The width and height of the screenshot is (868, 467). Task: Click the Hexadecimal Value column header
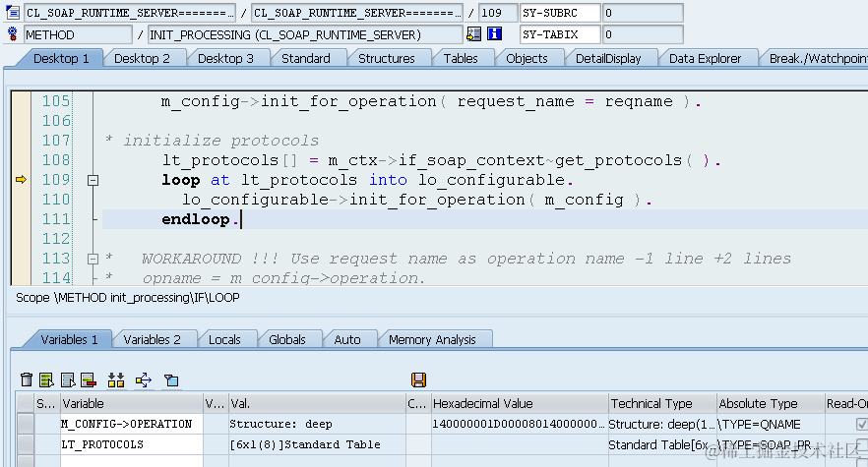pyautogui.click(x=520, y=403)
